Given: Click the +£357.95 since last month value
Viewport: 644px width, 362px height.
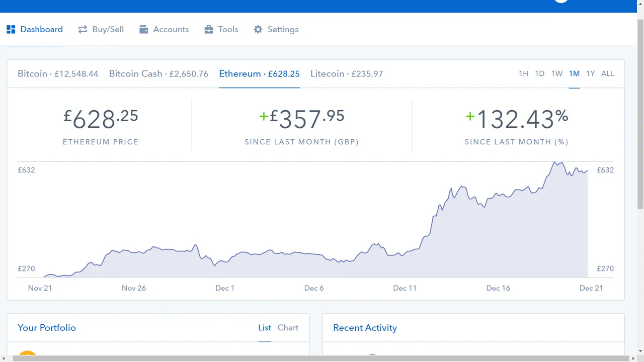Looking at the screenshot, I should pos(302,119).
